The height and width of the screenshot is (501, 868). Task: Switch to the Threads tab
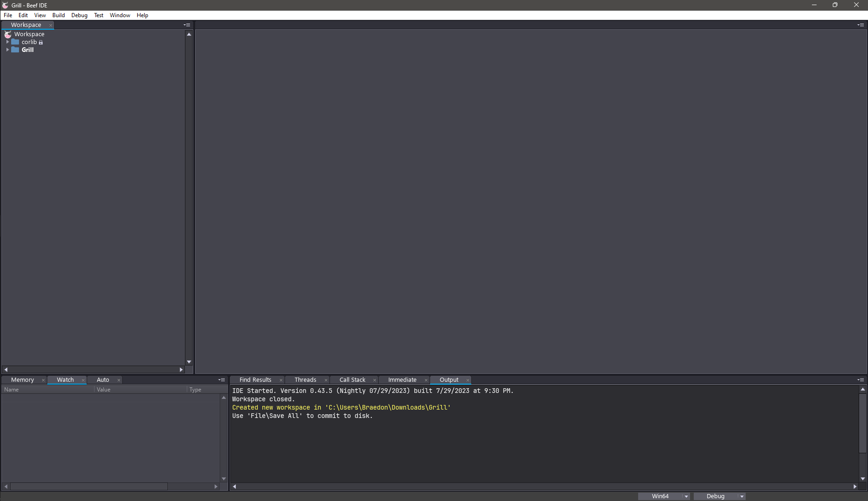[x=305, y=380]
